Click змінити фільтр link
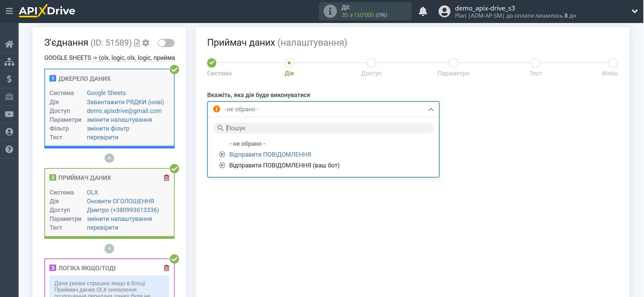This screenshot has height=297, width=644. [108, 129]
